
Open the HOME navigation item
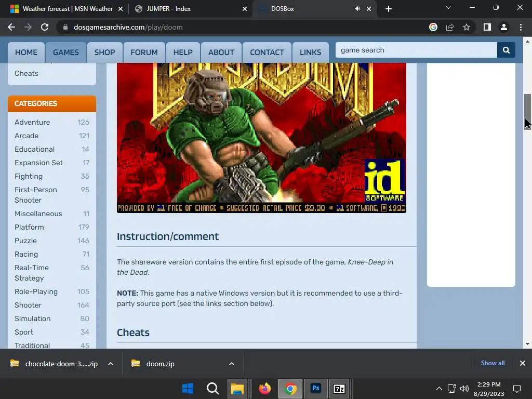pos(26,52)
